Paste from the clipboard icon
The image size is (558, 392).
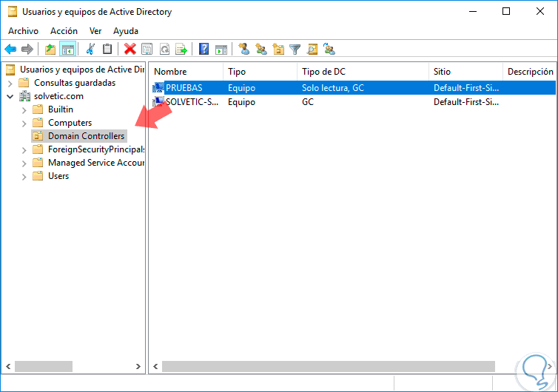click(x=107, y=49)
